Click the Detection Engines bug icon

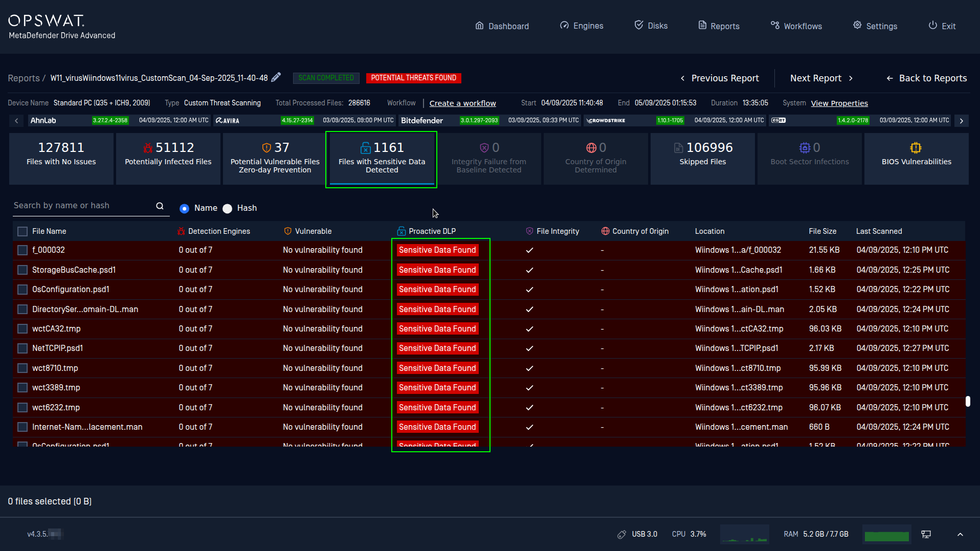coord(181,231)
